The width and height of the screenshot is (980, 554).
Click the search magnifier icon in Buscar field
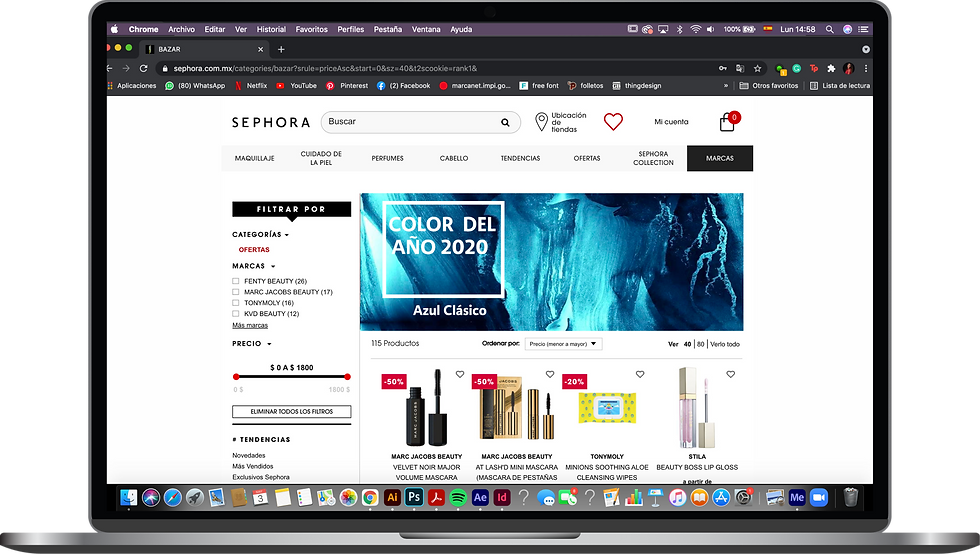pyautogui.click(x=505, y=123)
